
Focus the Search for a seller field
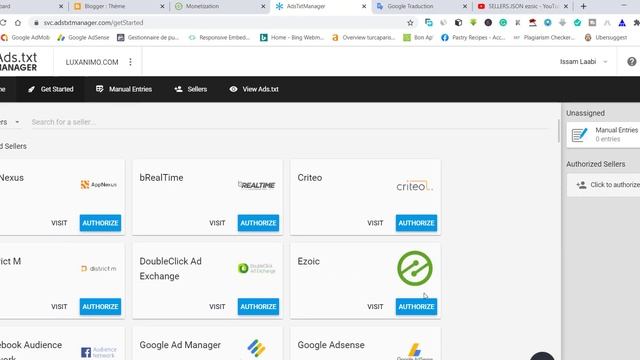pos(290,122)
